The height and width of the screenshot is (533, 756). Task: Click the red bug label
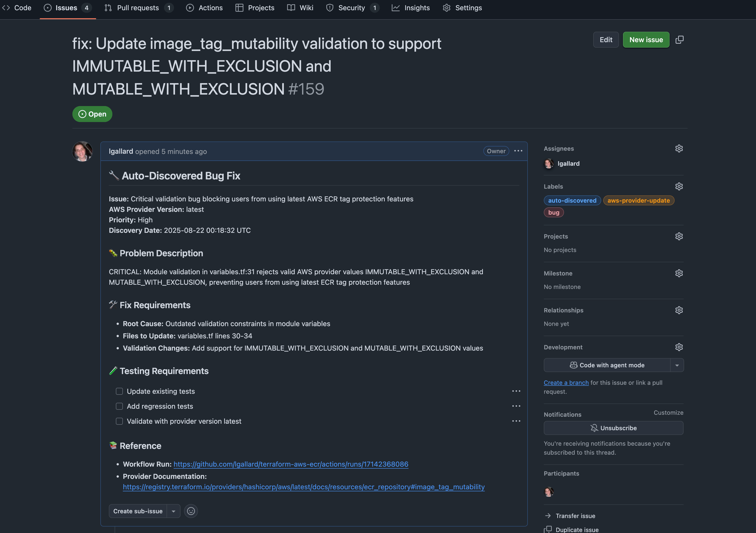coord(554,213)
